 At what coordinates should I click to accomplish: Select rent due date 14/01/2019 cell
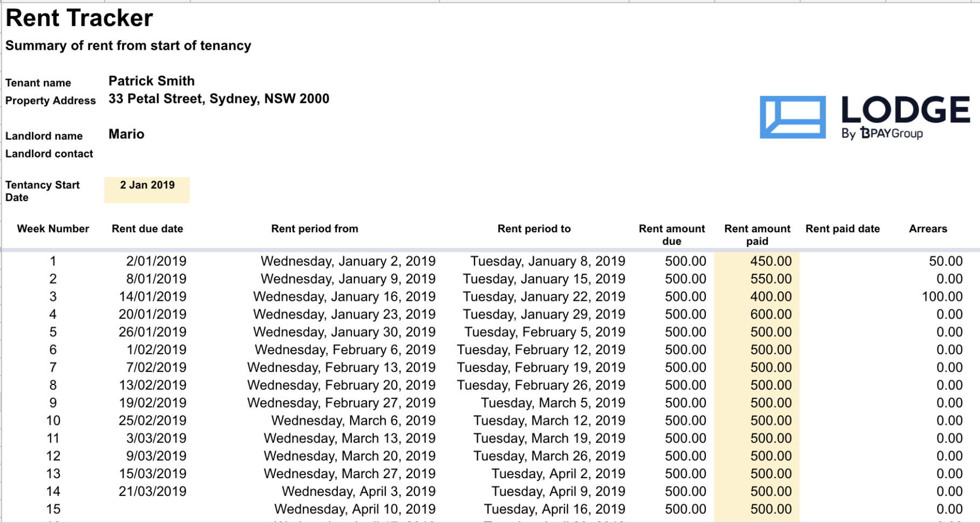152,297
